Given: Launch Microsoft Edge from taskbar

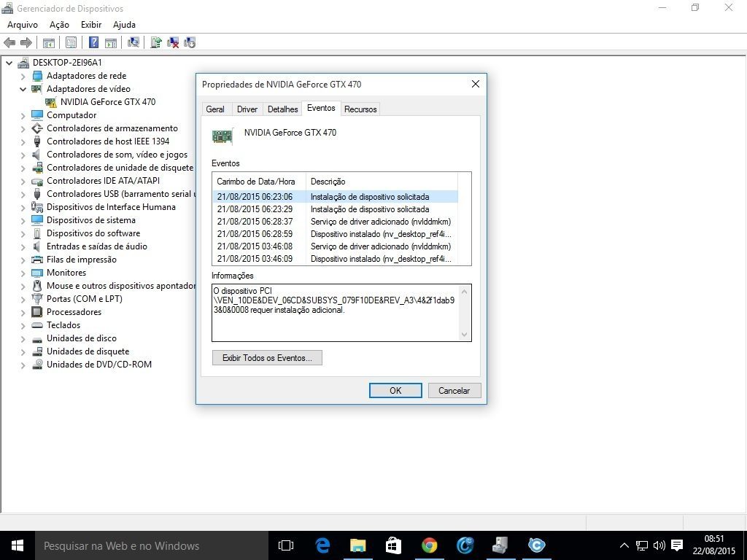Looking at the screenshot, I should [322, 545].
